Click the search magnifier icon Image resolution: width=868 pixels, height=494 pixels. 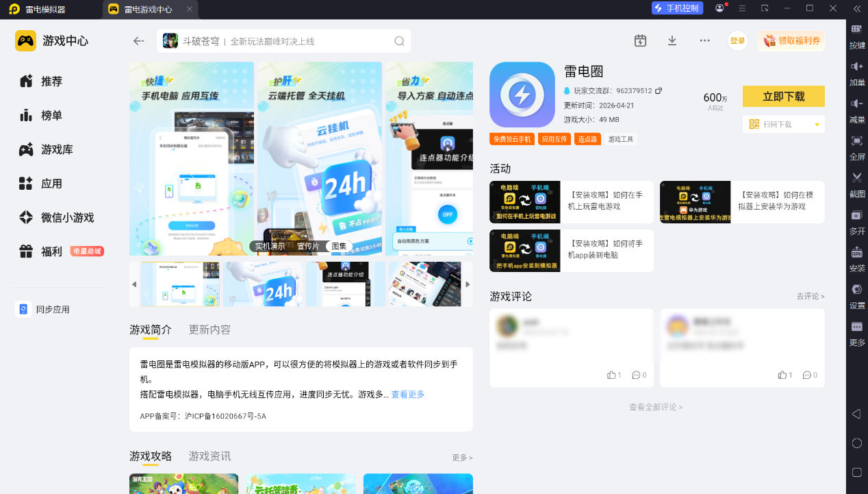click(399, 41)
